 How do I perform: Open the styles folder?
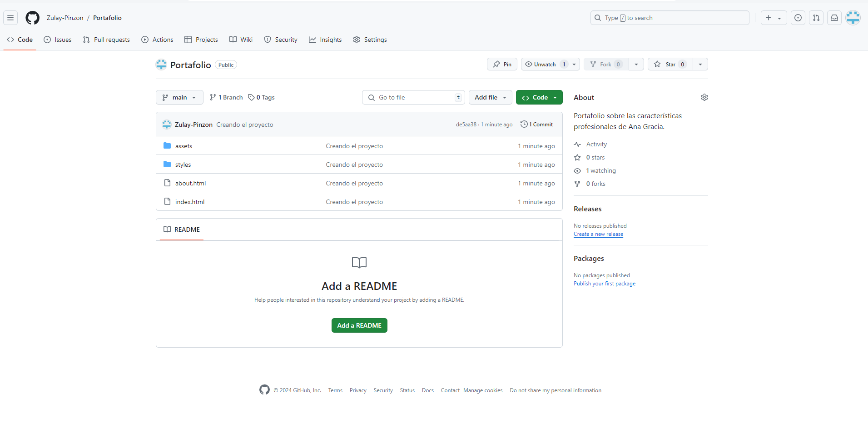pos(183,165)
